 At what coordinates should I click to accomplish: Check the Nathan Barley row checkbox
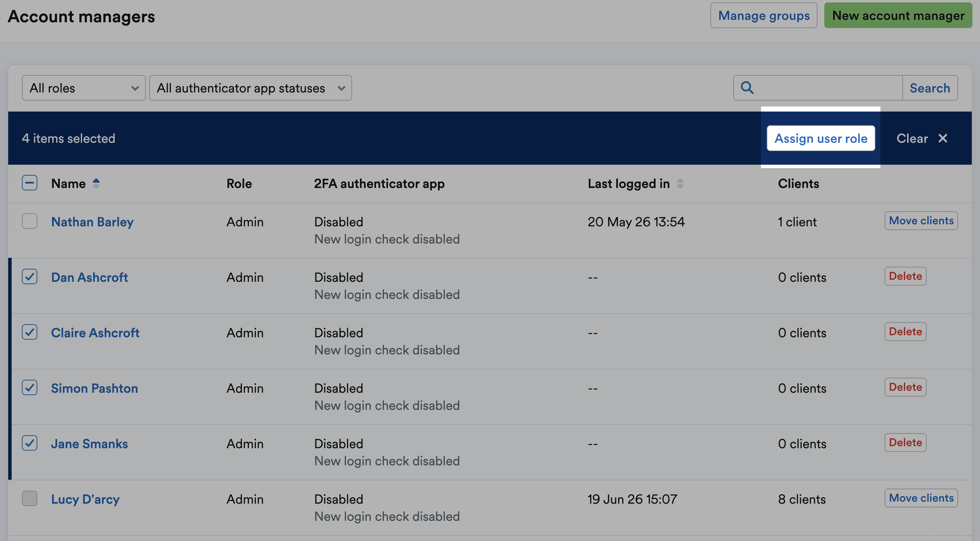pyautogui.click(x=29, y=221)
